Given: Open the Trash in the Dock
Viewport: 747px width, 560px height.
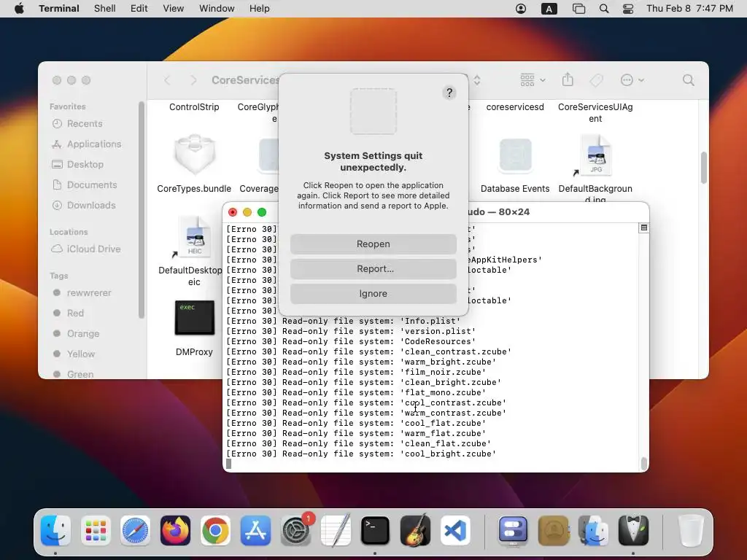Looking at the screenshot, I should point(691,530).
